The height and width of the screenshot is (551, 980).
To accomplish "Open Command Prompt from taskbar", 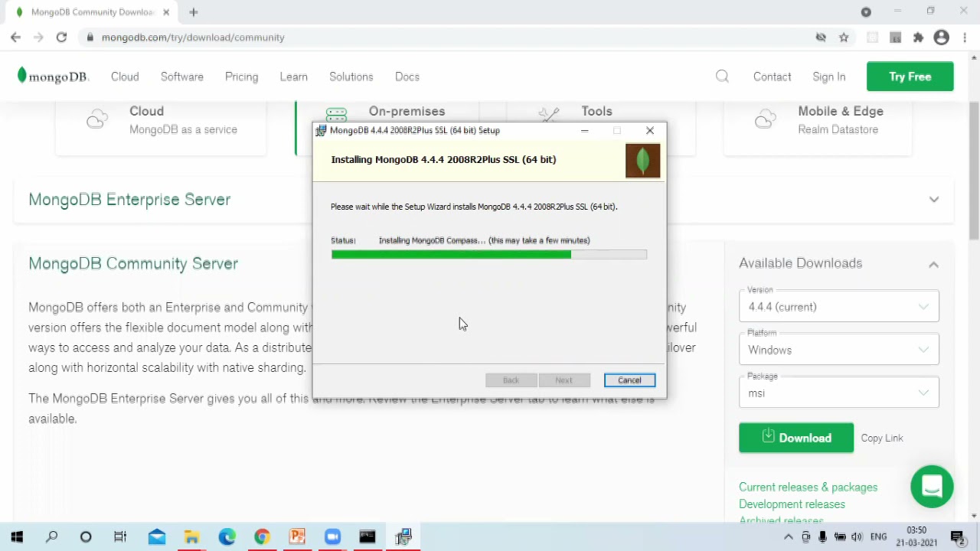I will [367, 537].
